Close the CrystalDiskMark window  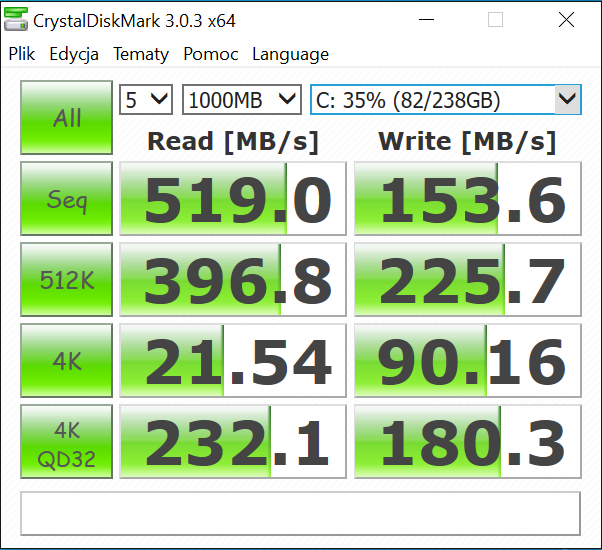point(566,19)
